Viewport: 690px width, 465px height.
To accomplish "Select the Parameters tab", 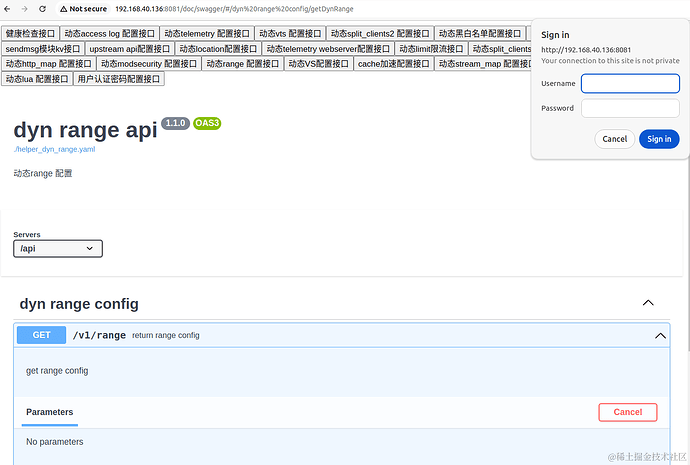I will tap(49, 412).
